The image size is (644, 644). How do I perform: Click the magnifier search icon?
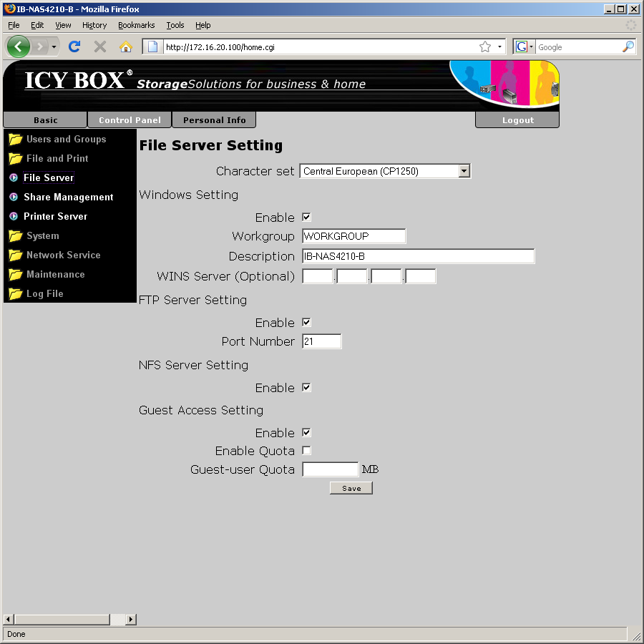point(628,47)
